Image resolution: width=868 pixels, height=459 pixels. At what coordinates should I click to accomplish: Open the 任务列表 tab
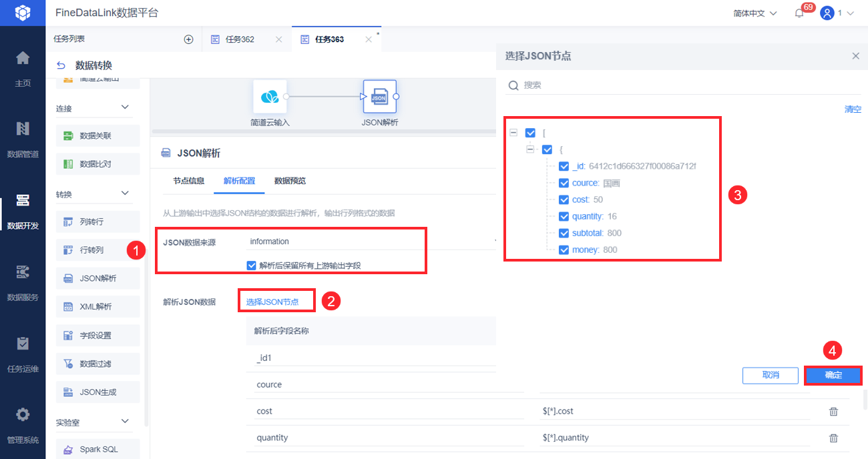(x=69, y=39)
